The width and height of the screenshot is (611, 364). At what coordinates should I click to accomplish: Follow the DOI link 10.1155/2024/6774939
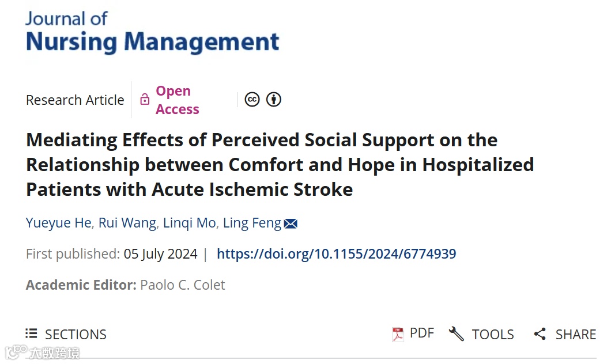pos(336,254)
